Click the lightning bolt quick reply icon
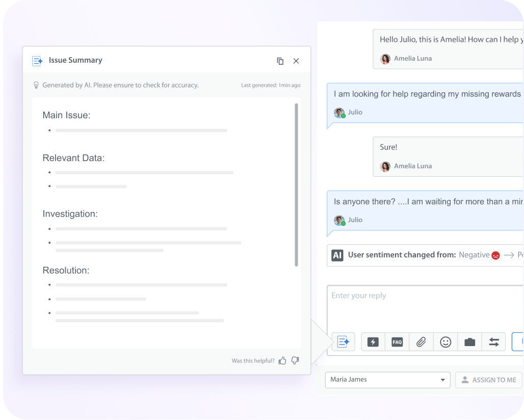This screenshot has height=420, width=524. click(x=373, y=342)
